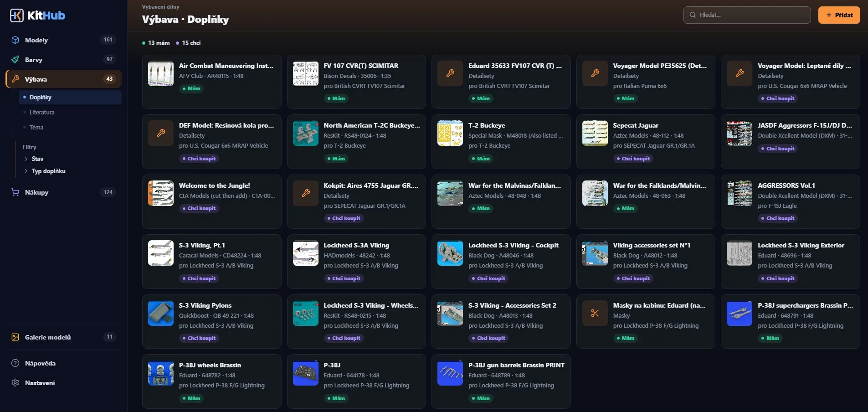Image resolution: width=868 pixels, height=412 pixels.
Task: Open Welcome to the Jungle! thumbnail
Action: point(161,193)
